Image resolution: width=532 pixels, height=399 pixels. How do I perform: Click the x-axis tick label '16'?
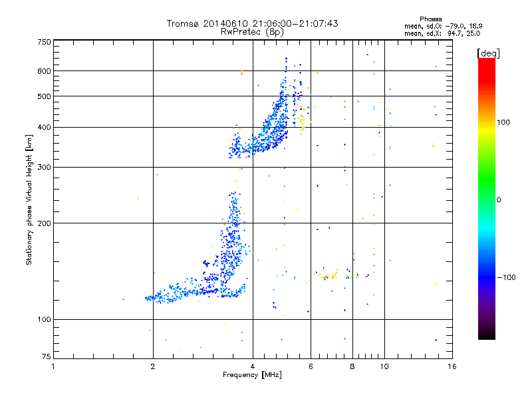coord(452,366)
